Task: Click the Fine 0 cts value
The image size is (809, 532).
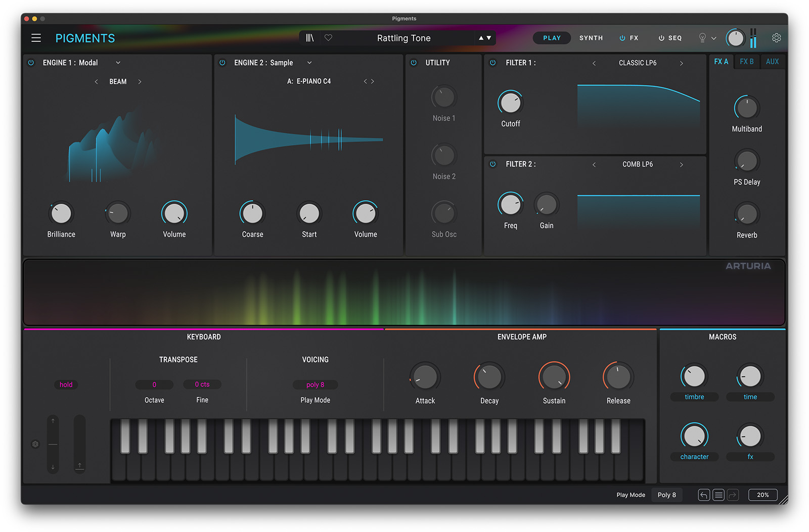Action: click(202, 384)
